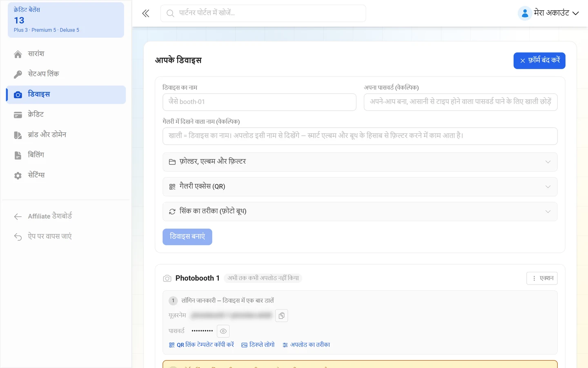Click the profile avatar icon at top right
The height and width of the screenshot is (368, 588).
pos(525,13)
